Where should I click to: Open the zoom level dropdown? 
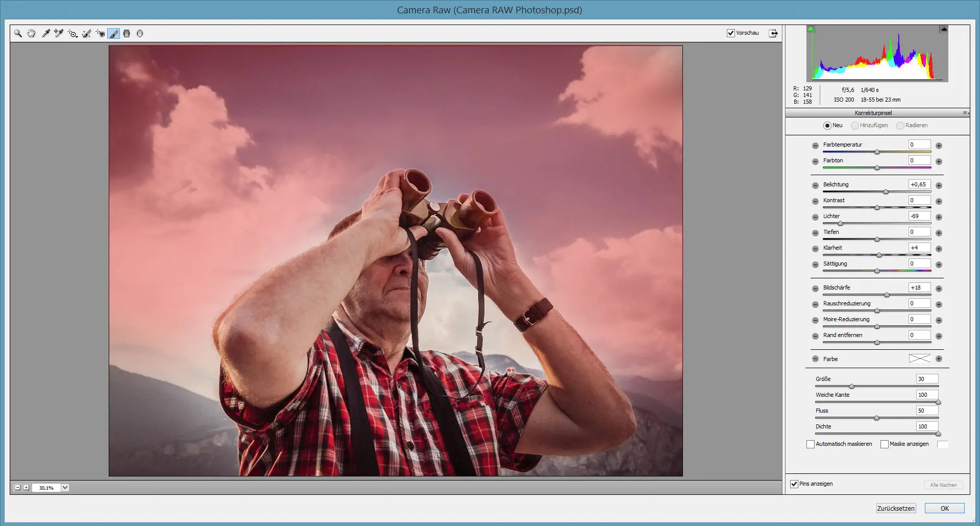coord(64,487)
